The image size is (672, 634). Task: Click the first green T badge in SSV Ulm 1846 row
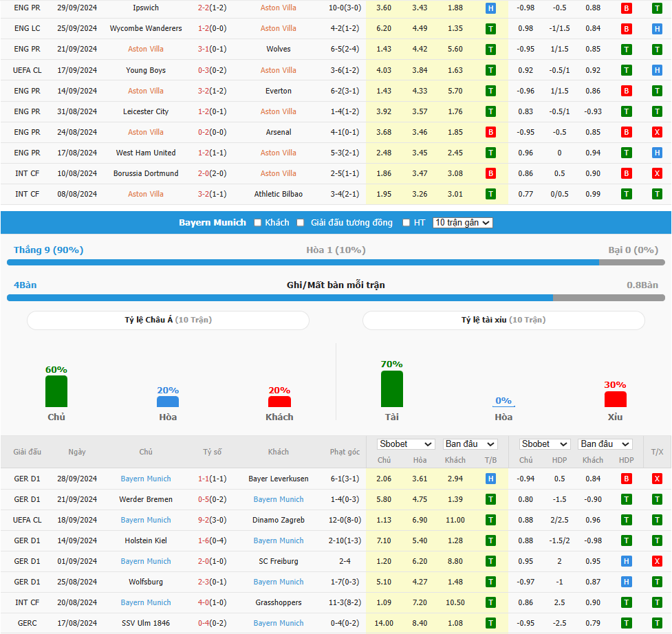[x=490, y=623]
